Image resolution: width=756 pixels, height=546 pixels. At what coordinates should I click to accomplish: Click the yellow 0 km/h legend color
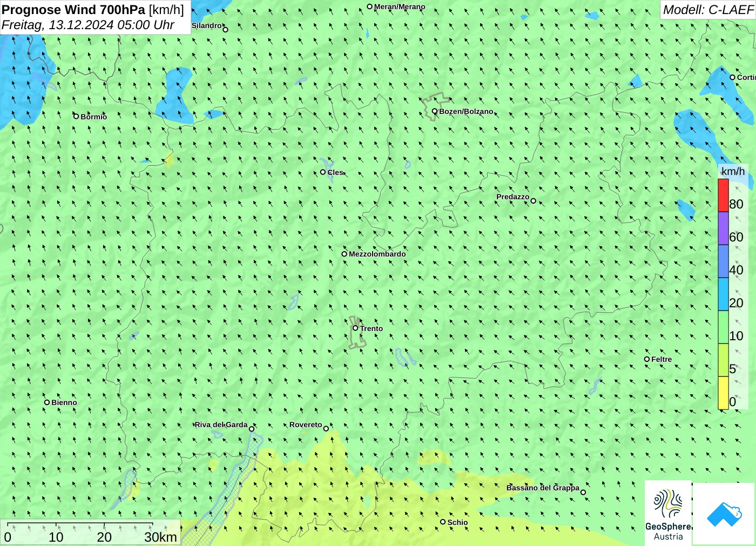723,393
